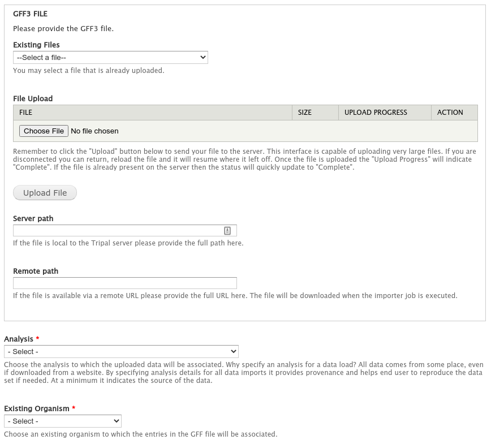Click the Remote path label
The image size is (504, 444).
tap(36, 271)
